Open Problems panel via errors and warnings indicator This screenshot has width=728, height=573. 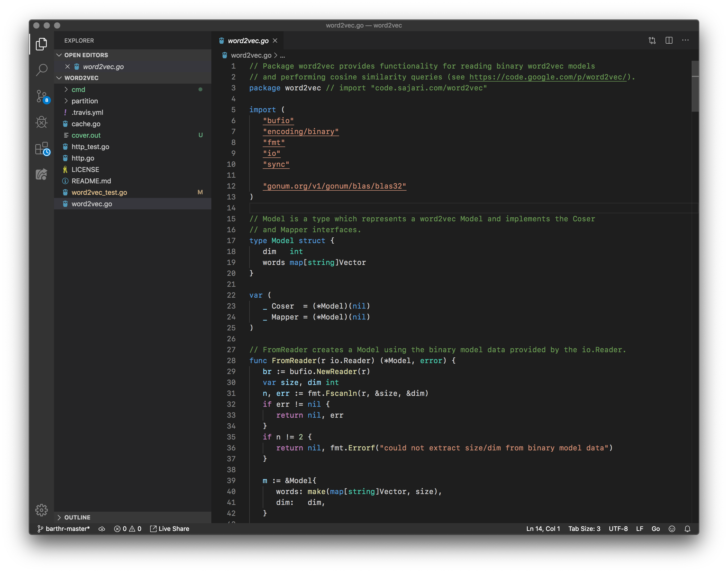click(x=128, y=528)
